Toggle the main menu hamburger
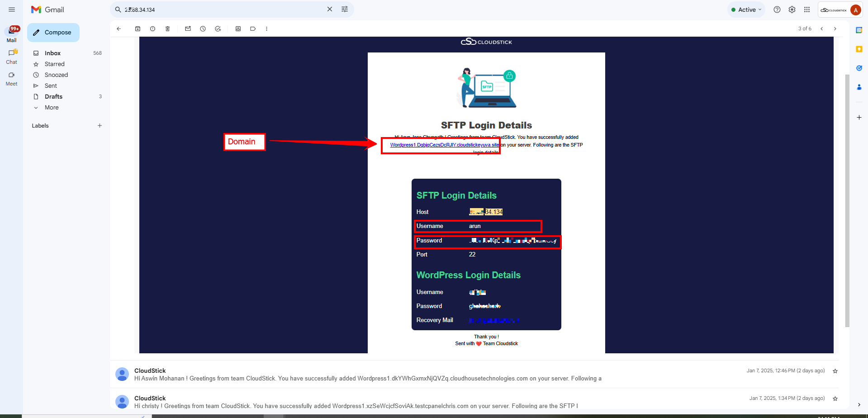The width and height of the screenshot is (868, 418). point(12,9)
